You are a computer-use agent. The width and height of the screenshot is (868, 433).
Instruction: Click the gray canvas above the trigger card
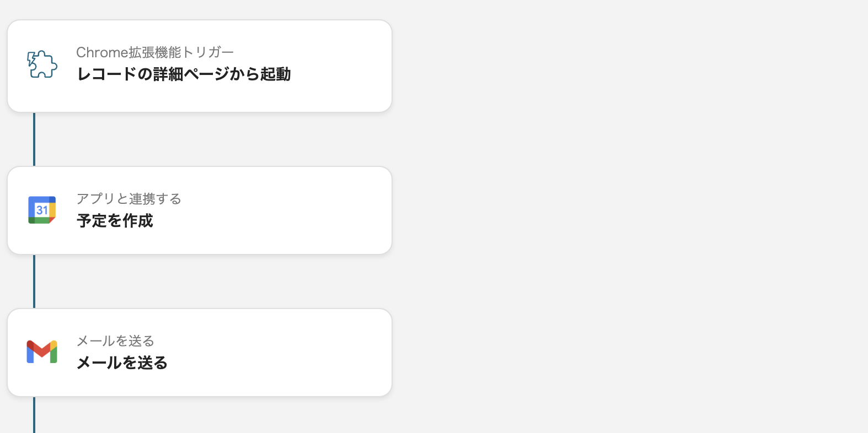point(199,9)
